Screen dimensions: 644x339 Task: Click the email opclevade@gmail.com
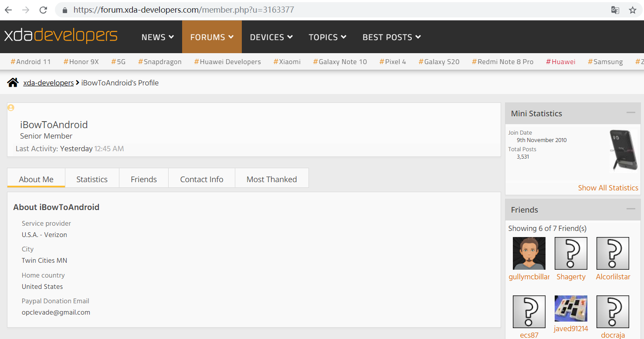(56, 312)
